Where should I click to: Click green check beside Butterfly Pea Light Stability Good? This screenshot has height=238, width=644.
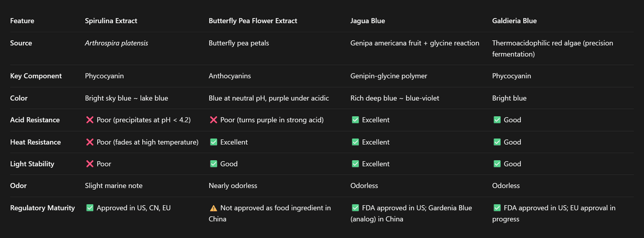pyautogui.click(x=213, y=164)
